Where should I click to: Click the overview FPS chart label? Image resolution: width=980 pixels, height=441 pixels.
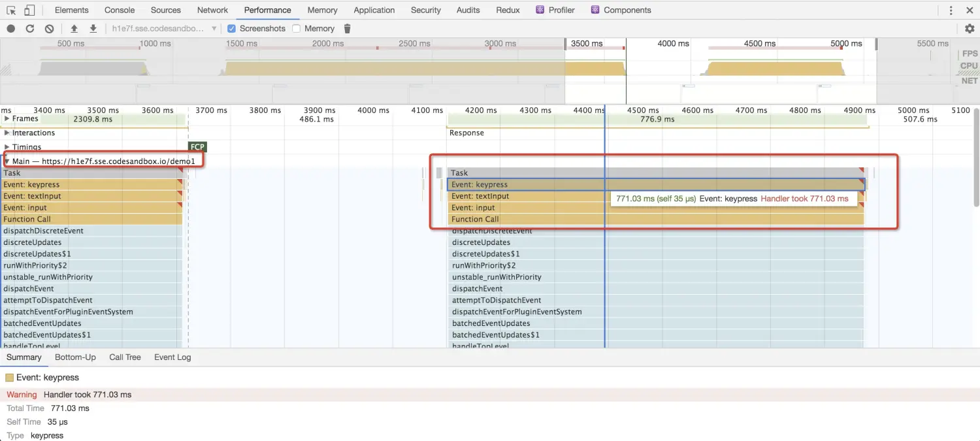coord(970,54)
